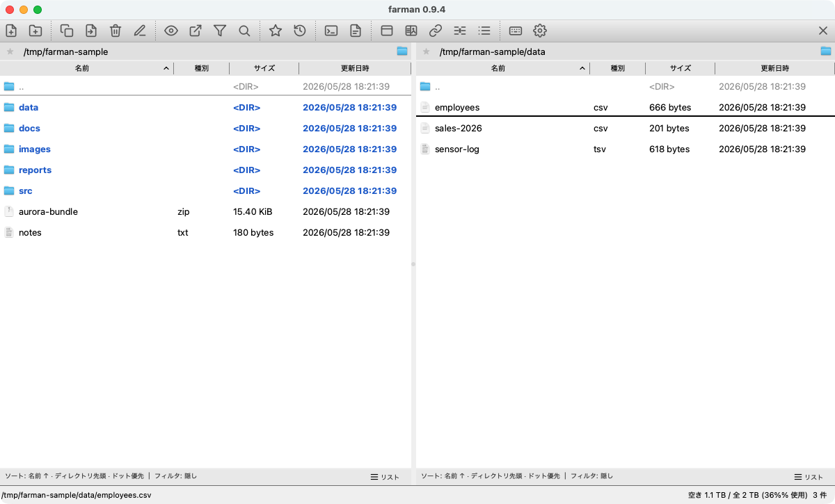Open the keyboard shortcuts icon
Image resolution: width=835 pixels, height=504 pixels.
(x=516, y=31)
